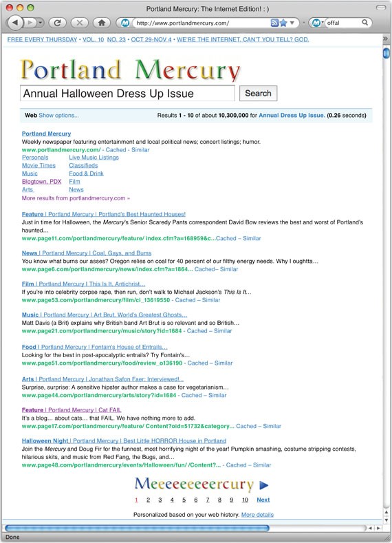The image size is (392, 543).
Task: Open the Arts sitelink
Action: tap(28, 190)
